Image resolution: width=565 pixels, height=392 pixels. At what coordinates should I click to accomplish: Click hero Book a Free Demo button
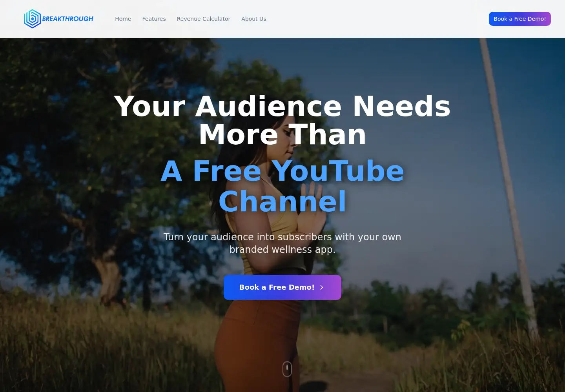coord(282,287)
